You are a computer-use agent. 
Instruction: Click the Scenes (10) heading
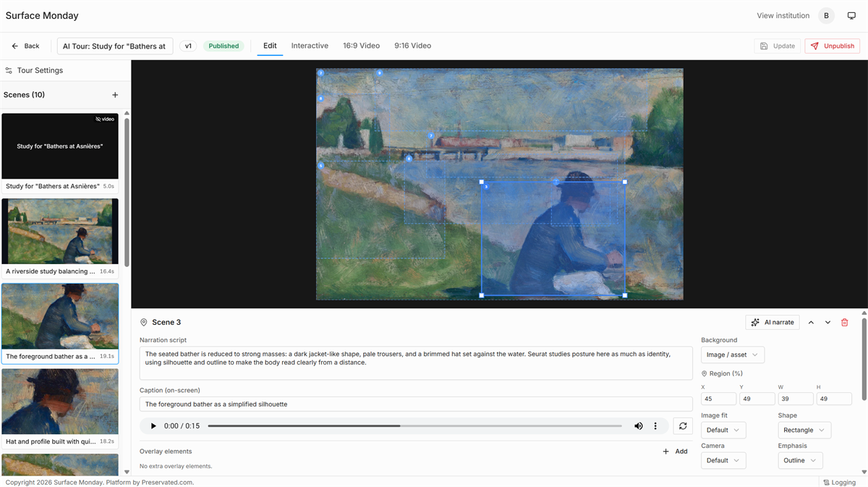tap(24, 95)
